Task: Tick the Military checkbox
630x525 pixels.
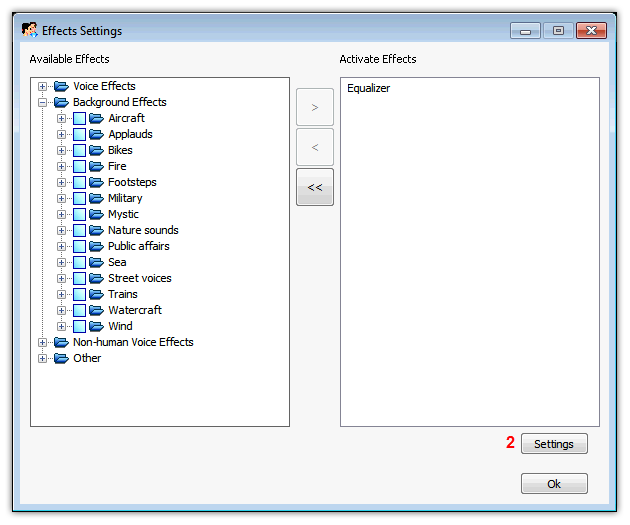Action: point(79,198)
